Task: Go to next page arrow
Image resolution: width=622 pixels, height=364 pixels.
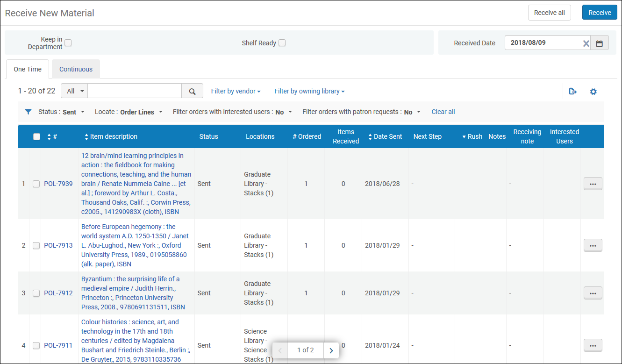Action: tap(331, 350)
